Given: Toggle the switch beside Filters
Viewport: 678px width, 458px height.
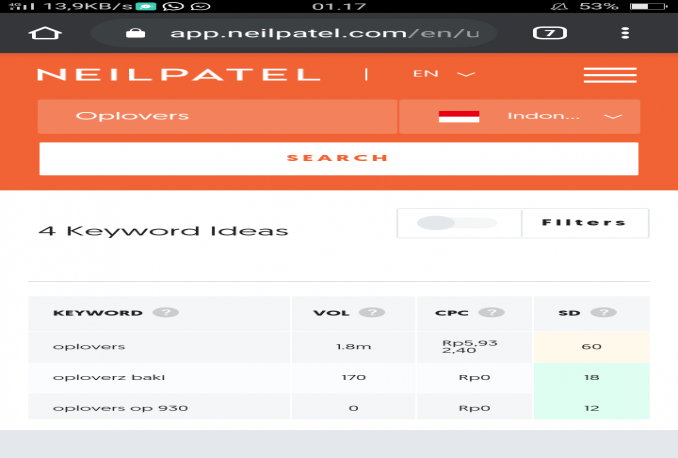Looking at the screenshot, I should coord(458,223).
